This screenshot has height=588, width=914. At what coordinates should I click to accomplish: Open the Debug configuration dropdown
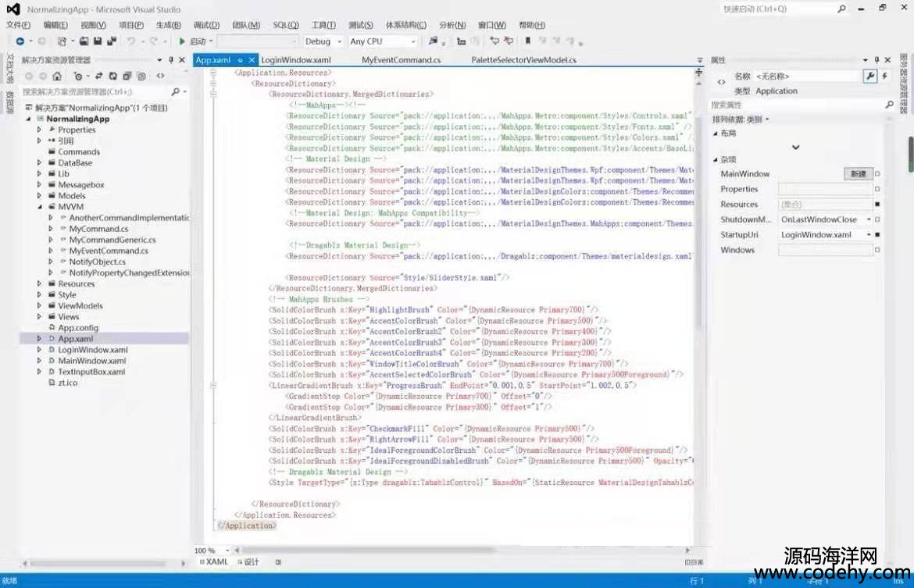coord(339,41)
